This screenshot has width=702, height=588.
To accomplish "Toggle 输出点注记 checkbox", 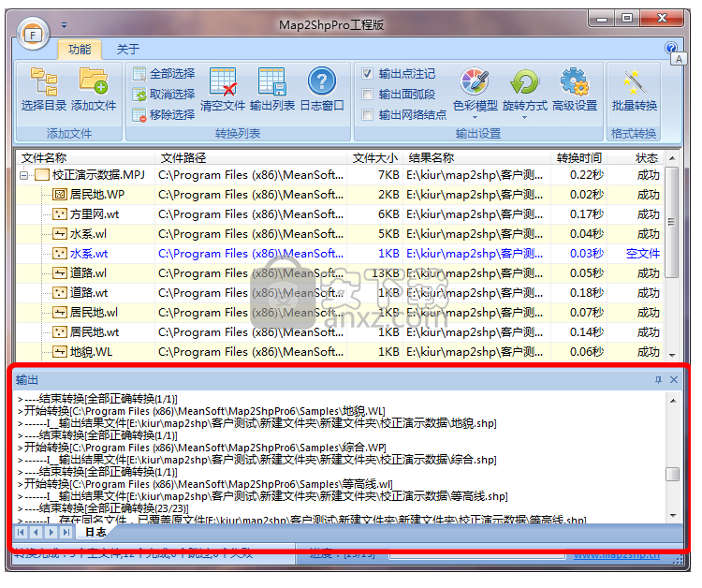I will tap(367, 73).
